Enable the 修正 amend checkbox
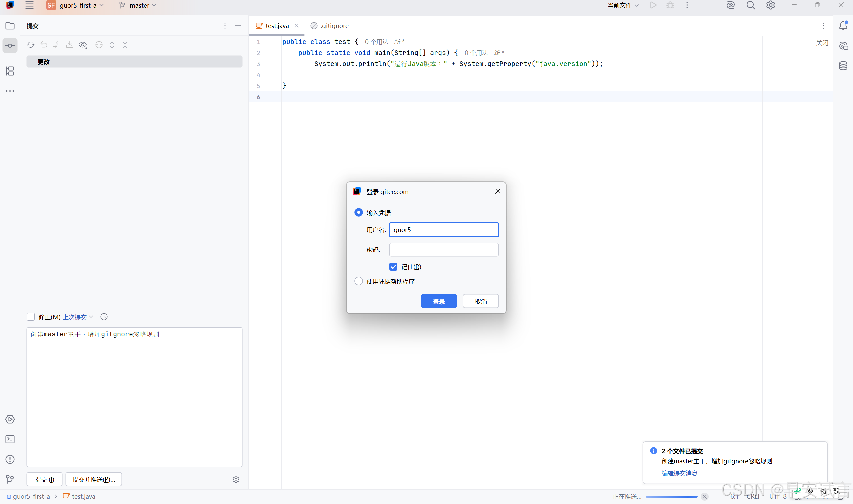Viewport: 853px width, 504px height. tap(31, 317)
